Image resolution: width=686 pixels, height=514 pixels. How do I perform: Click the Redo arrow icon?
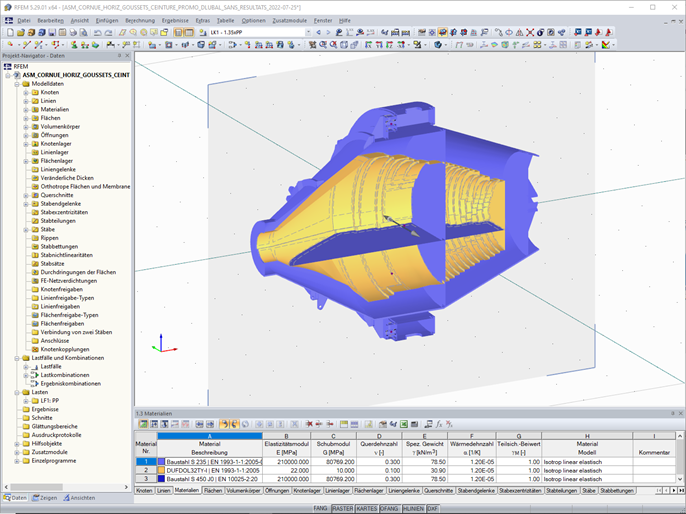[x=108, y=32]
